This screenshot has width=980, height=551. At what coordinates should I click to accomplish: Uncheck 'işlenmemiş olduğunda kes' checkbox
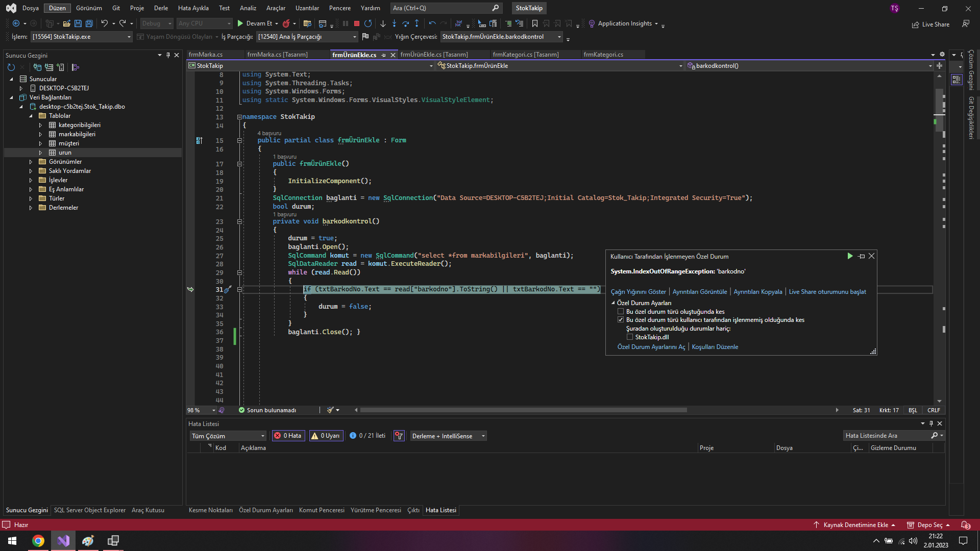click(x=621, y=320)
